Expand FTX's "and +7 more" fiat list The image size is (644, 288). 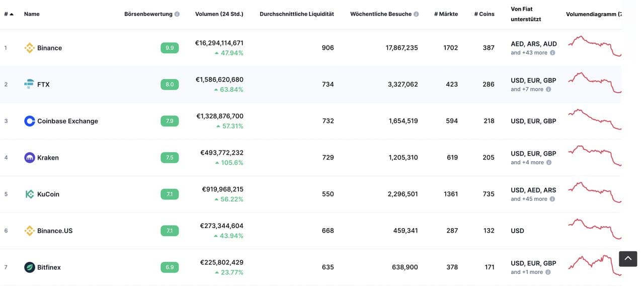(x=527, y=89)
